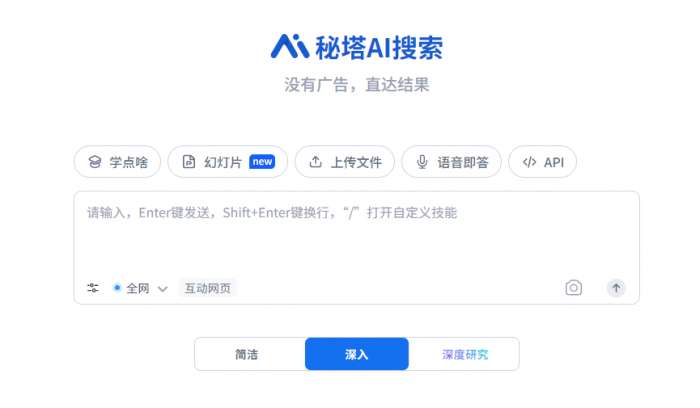The height and width of the screenshot is (408, 700).
Task: Click the upload arrow icon in 上传文件
Action: click(x=315, y=162)
